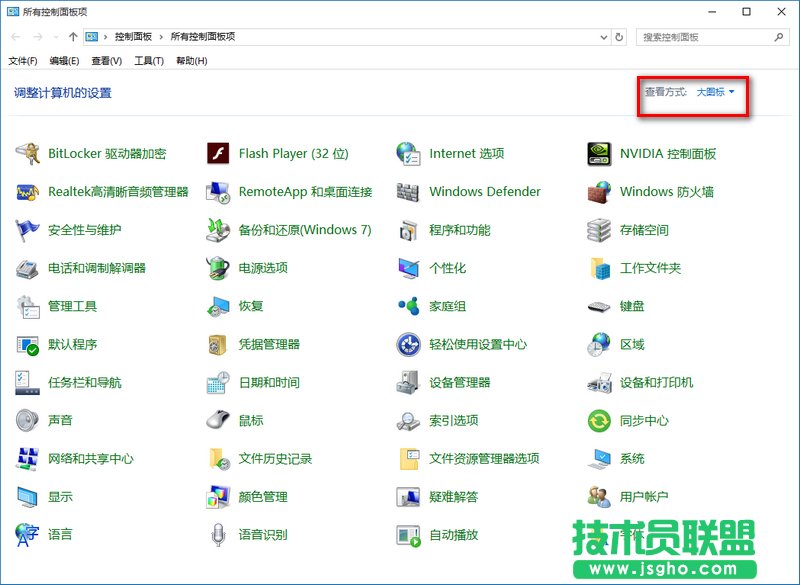800x585 pixels.
Task: Click inside the 搜索控制面板 search box
Action: (705, 36)
